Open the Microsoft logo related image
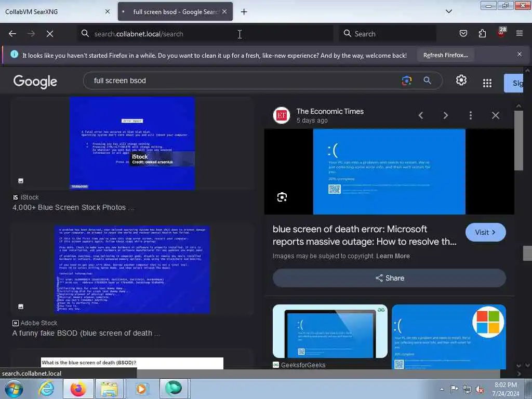532x399 pixels. pos(448,337)
